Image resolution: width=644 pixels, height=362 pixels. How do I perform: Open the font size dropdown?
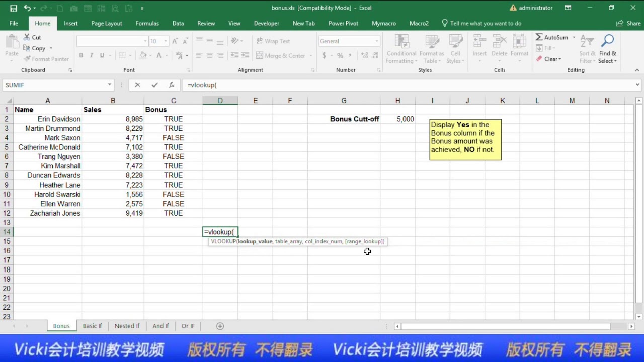tap(166, 41)
